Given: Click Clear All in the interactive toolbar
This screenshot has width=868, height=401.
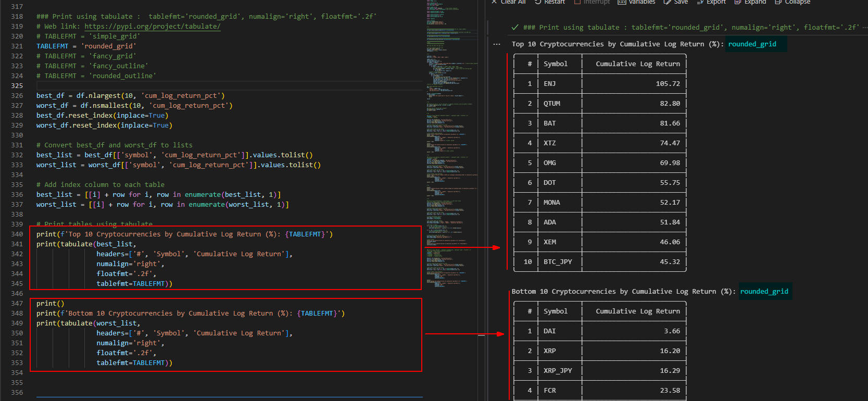Looking at the screenshot, I should pos(508,2).
